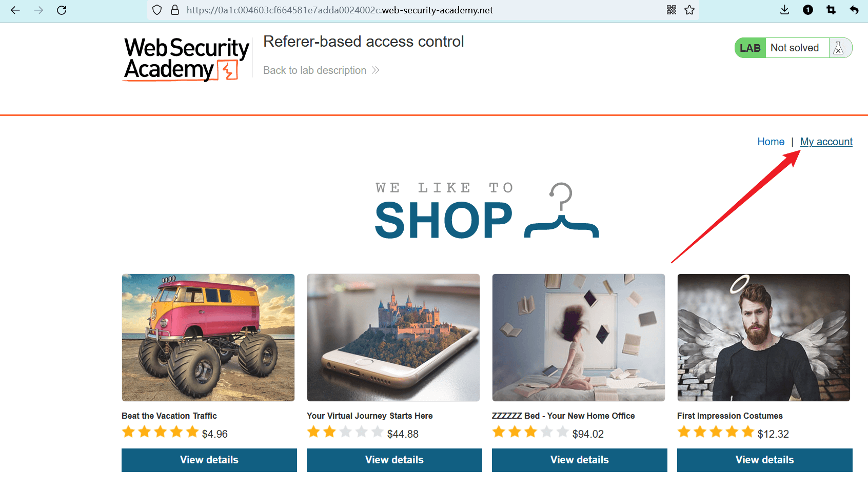Open the QR code icon in address bar
868x489 pixels.
tap(672, 10)
